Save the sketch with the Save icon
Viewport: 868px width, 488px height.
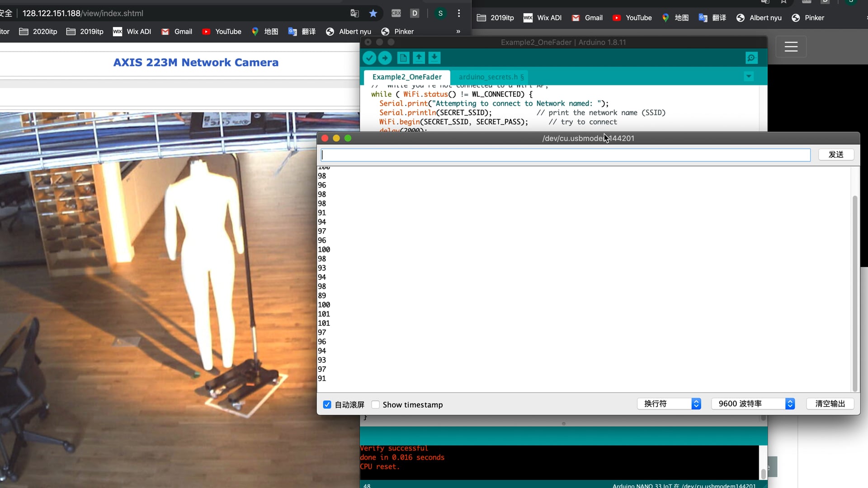click(x=434, y=58)
